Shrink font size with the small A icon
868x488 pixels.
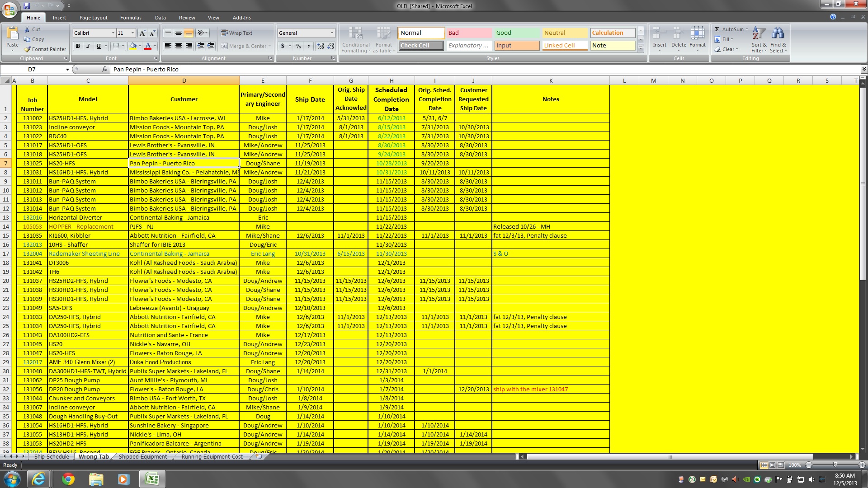152,33
